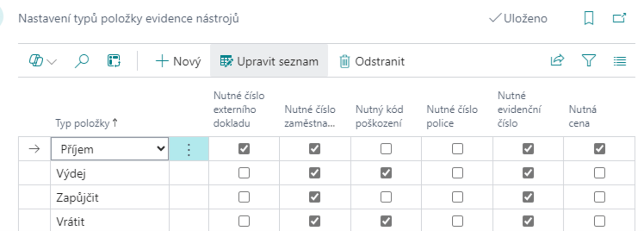
Task: Check Nutné číslo police for Výdej
Action: pos(457,173)
